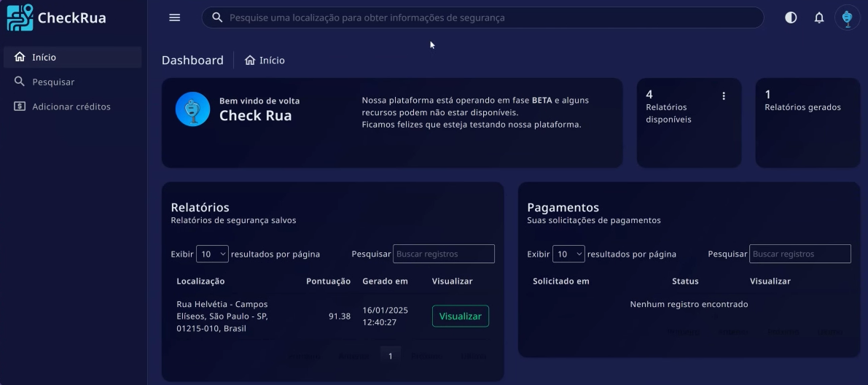
Task: Select page 1 in Relatórios pagination
Action: (390, 356)
